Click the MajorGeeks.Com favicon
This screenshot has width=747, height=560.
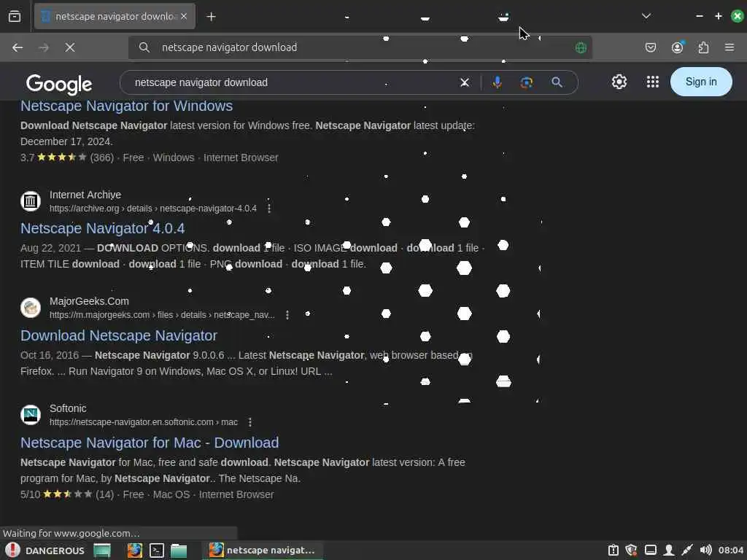click(x=31, y=308)
